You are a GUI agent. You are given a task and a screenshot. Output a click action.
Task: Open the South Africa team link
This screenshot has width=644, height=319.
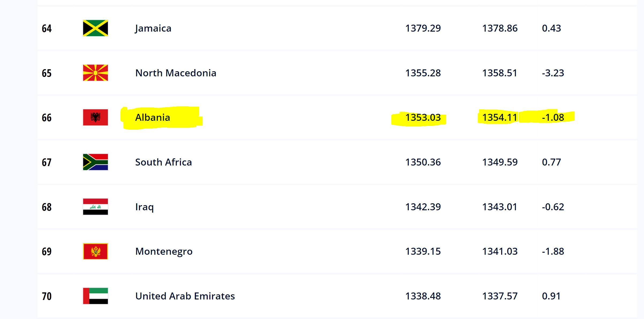tap(164, 162)
